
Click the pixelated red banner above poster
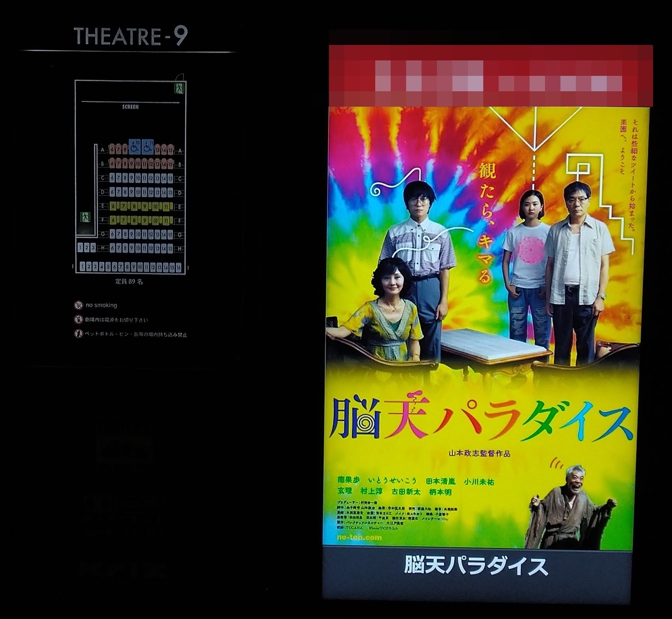click(x=491, y=76)
